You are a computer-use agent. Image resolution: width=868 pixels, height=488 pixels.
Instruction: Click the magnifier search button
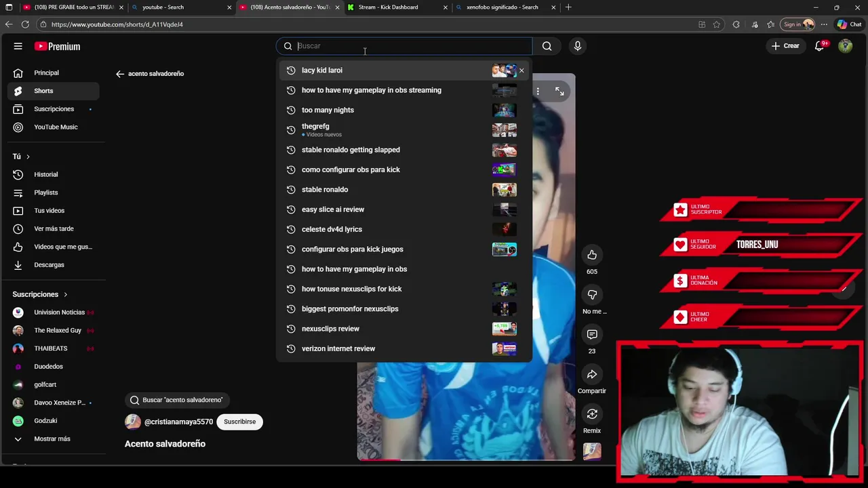click(x=547, y=46)
